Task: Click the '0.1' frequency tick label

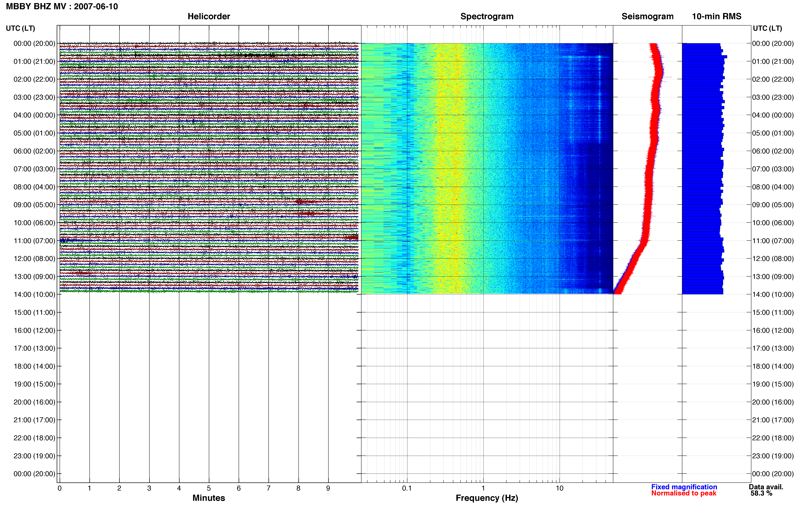Action: point(407,488)
